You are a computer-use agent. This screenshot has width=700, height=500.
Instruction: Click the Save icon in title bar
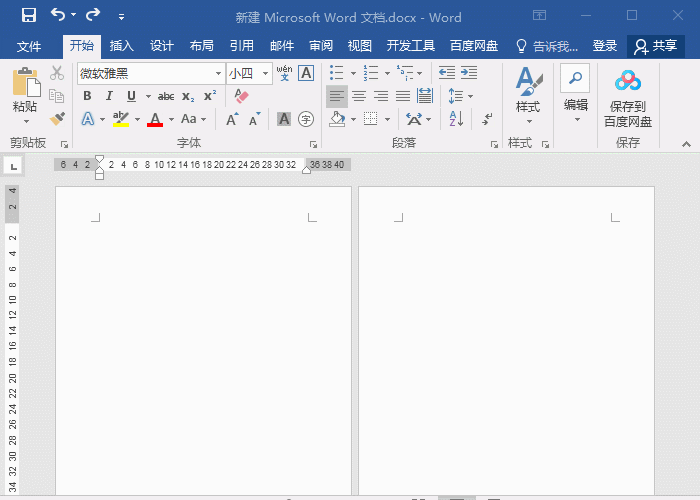tap(28, 16)
